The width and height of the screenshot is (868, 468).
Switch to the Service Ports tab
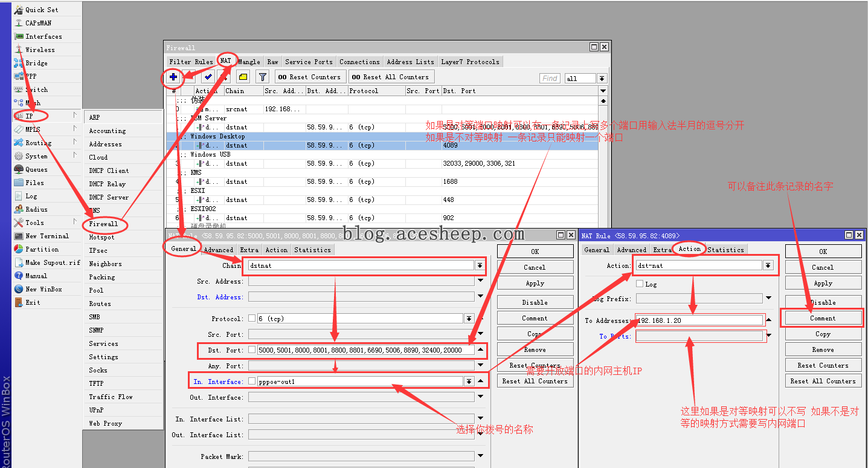(309, 62)
